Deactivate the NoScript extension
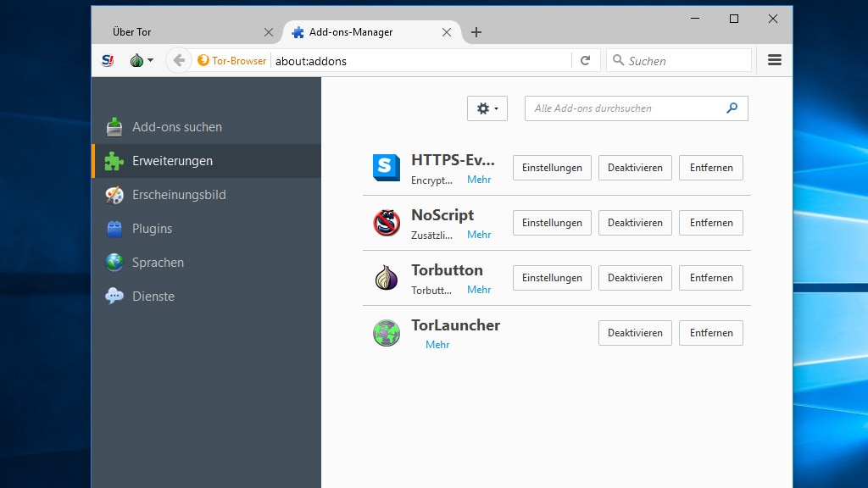The image size is (868, 488). [x=635, y=223]
